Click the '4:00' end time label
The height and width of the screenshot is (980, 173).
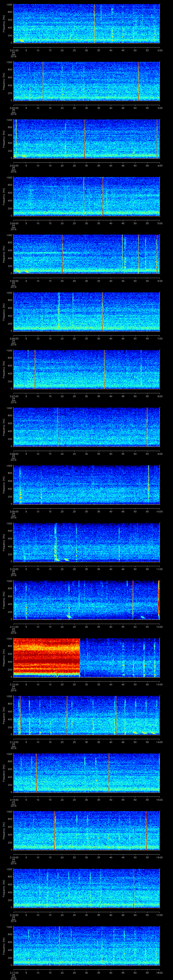pyautogui.click(x=160, y=166)
